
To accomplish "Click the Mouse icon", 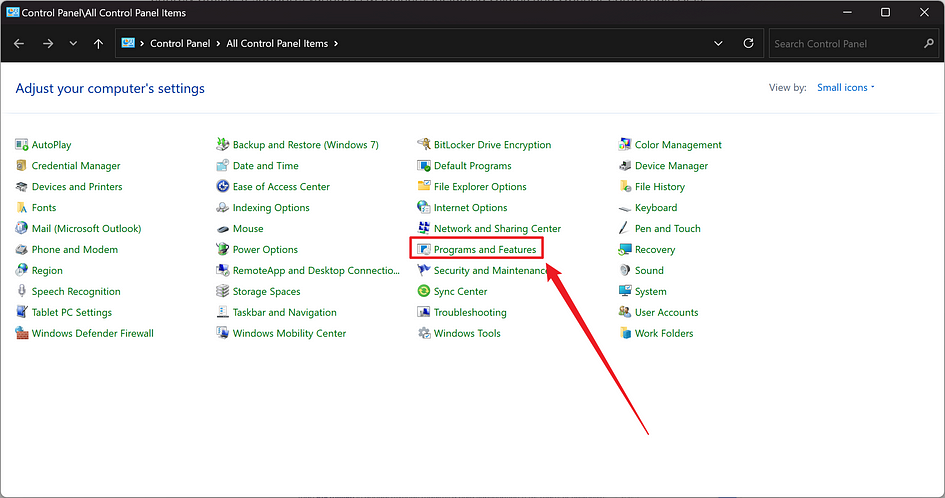I will tap(222, 229).
